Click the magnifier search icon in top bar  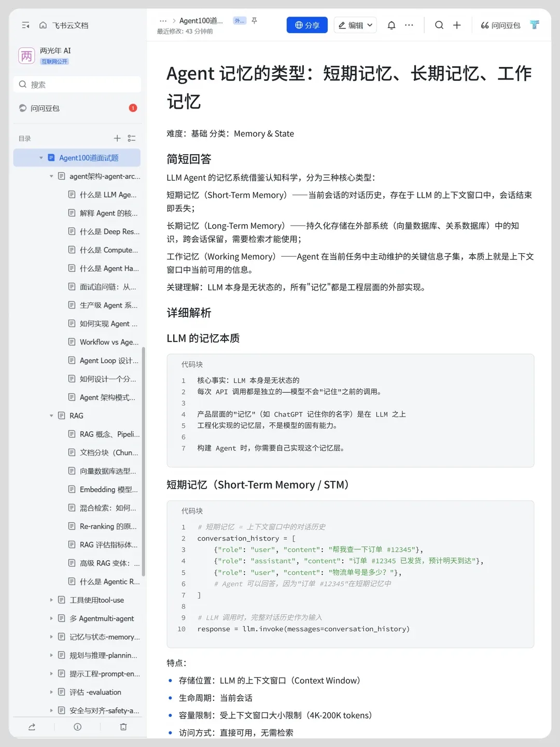click(x=439, y=25)
